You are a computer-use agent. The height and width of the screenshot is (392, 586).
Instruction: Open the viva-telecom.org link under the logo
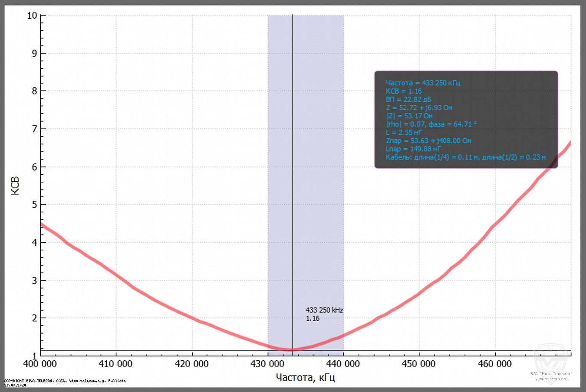pos(551,379)
